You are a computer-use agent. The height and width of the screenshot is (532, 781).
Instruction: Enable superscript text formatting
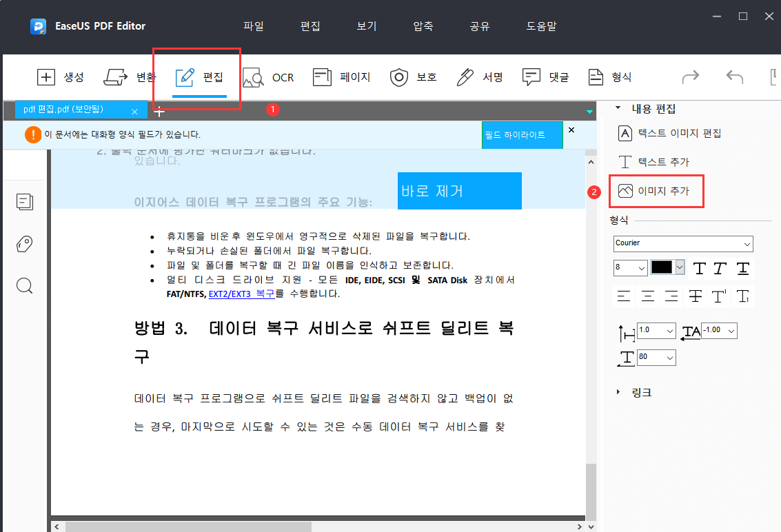tap(718, 296)
